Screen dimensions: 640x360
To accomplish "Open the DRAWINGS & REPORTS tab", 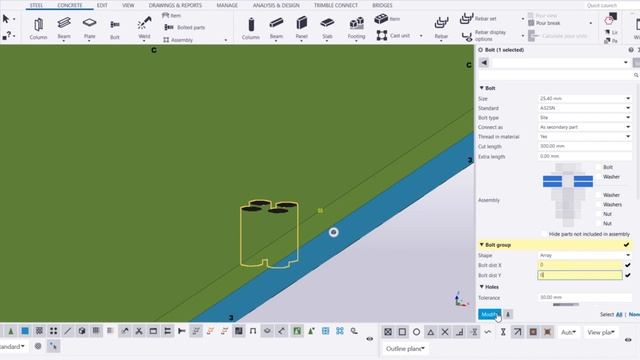I will 175,5.
